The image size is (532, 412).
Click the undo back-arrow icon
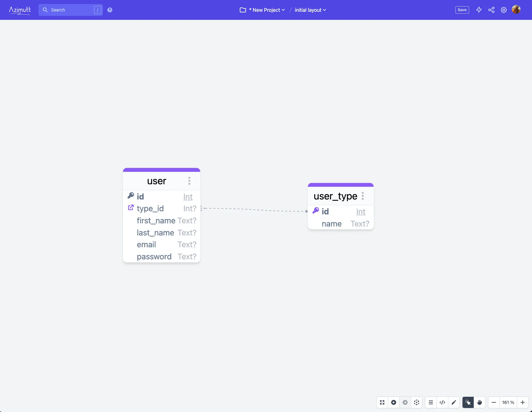tap(394, 402)
